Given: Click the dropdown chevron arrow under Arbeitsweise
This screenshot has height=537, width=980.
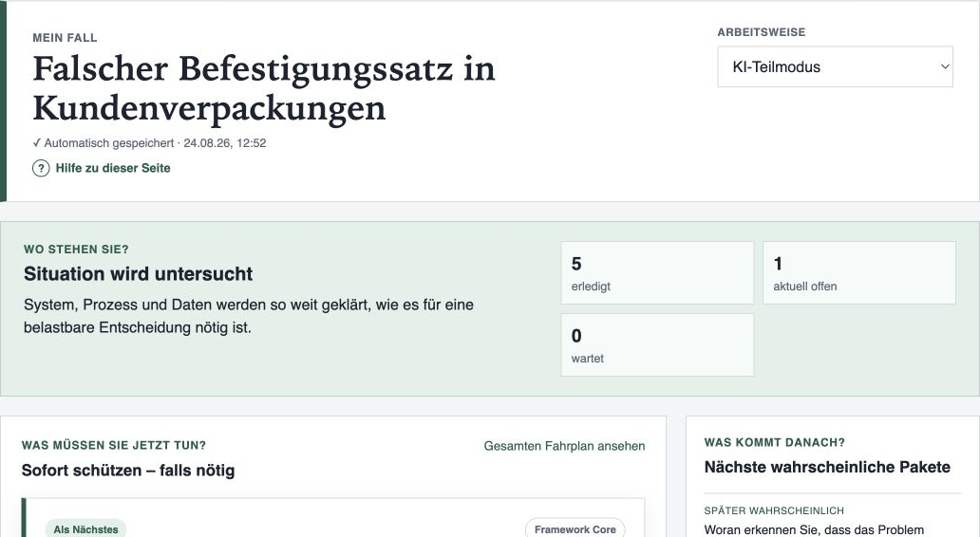Looking at the screenshot, I should click(x=945, y=66).
